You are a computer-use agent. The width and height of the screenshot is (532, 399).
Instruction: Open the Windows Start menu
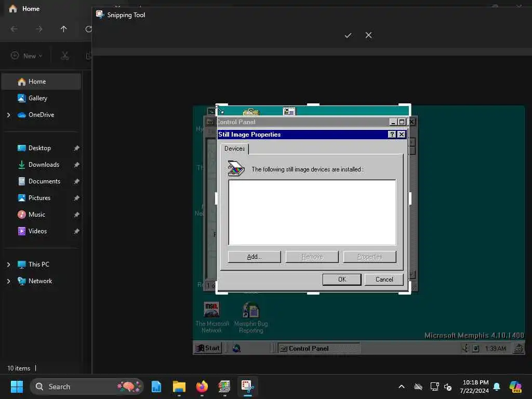pyautogui.click(x=17, y=387)
